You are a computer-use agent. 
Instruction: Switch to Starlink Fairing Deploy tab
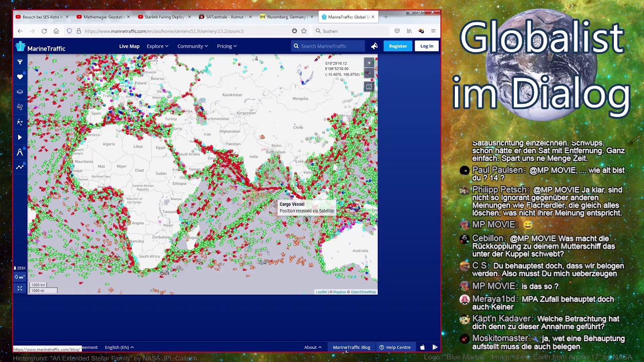pos(164,17)
